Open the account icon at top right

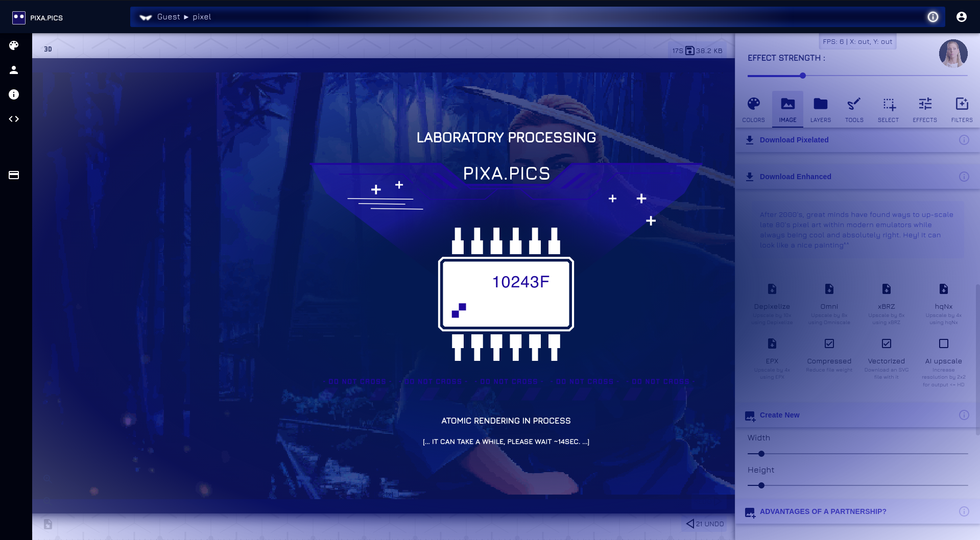[962, 17]
